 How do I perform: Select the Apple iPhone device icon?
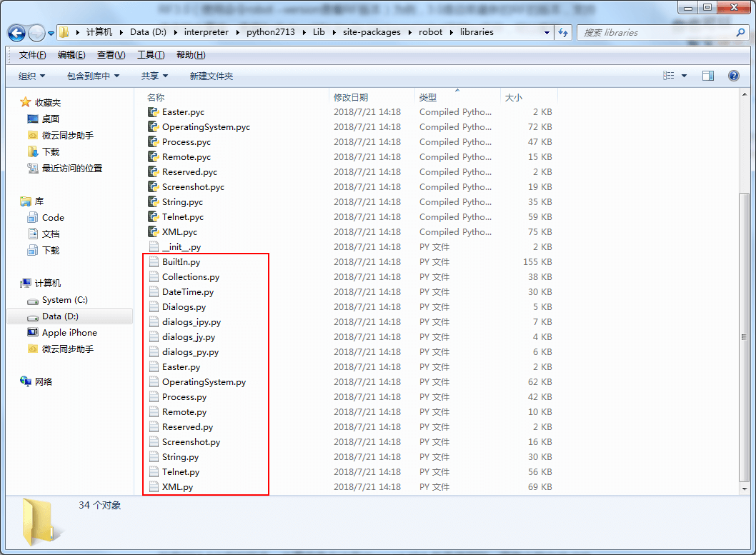pyautogui.click(x=32, y=333)
